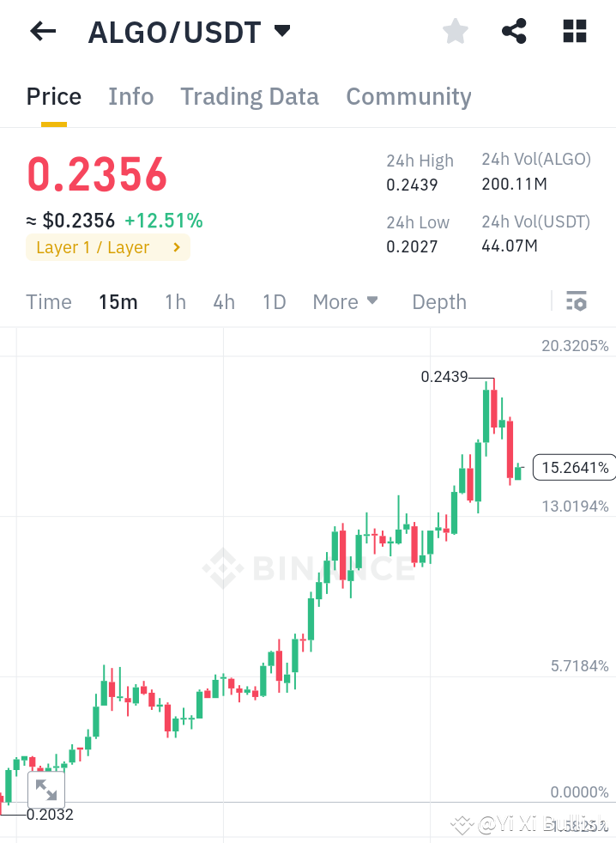This screenshot has width=616, height=843.
Task: Tap the star to favorite ALGO/USDT
Action: (x=455, y=31)
